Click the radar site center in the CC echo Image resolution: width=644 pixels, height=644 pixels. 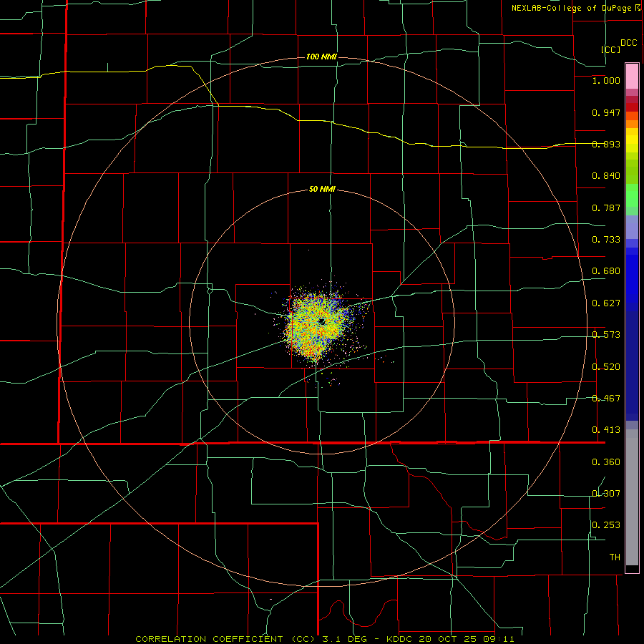click(x=321, y=321)
